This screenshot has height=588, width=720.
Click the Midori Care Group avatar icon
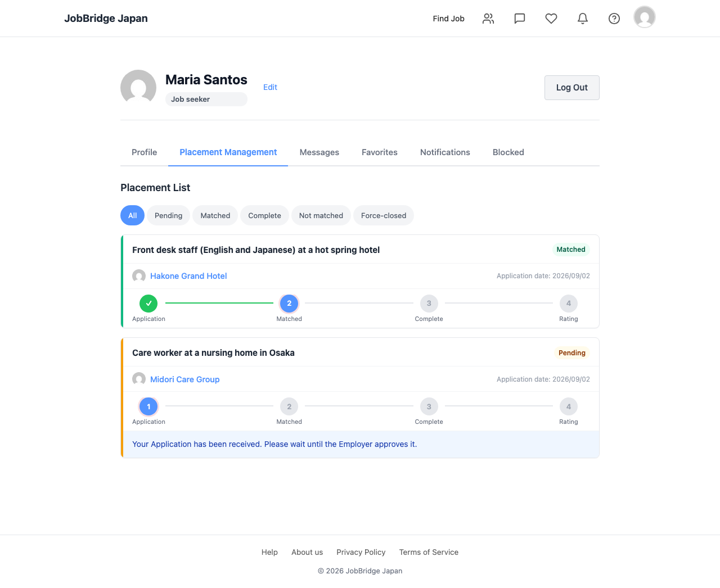(139, 379)
